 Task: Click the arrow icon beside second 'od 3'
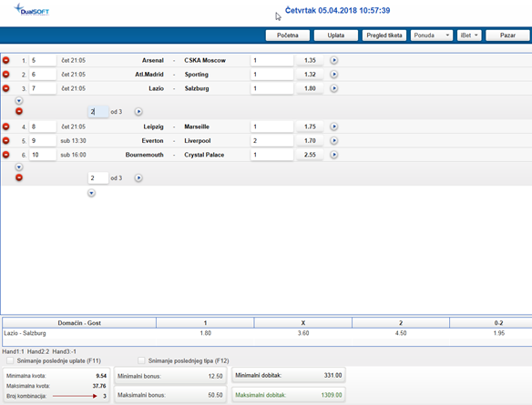(138, 178)
